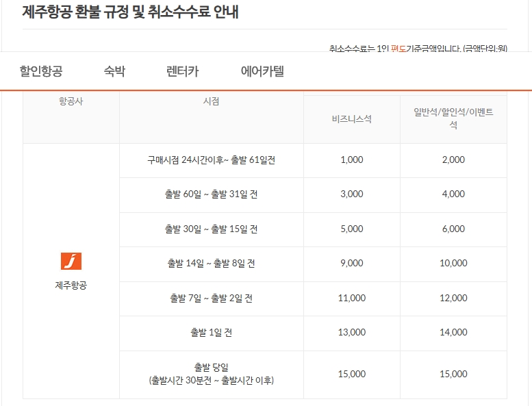Image resolution: width=532 pixels, height=406 pixels.
Task: Click the 비즈니스석 column header
Action: [x=351, y=119]
